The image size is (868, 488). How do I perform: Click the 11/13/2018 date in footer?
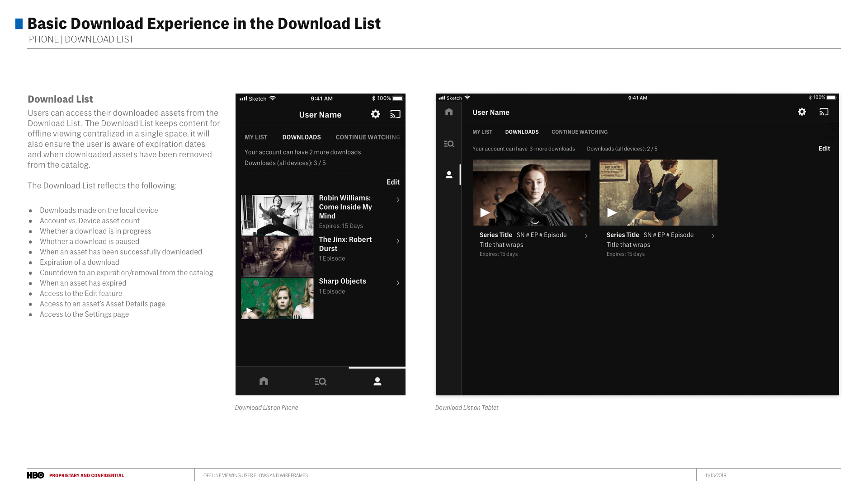716,475
